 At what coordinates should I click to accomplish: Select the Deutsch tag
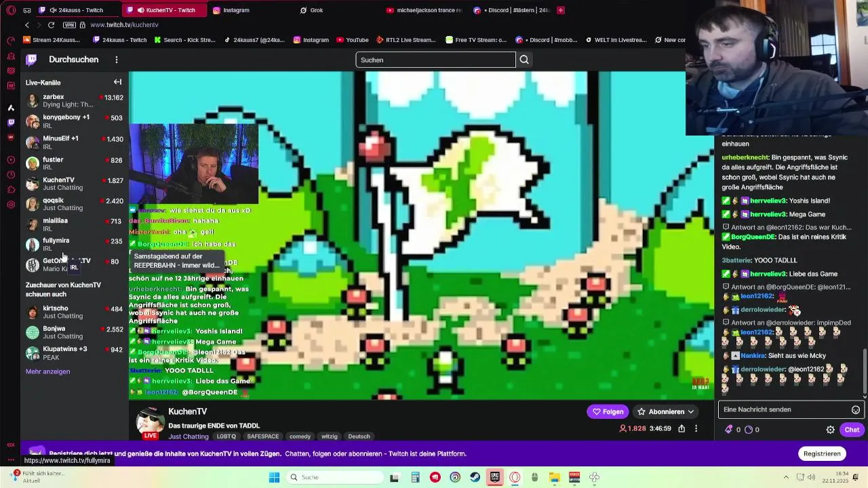359,436
